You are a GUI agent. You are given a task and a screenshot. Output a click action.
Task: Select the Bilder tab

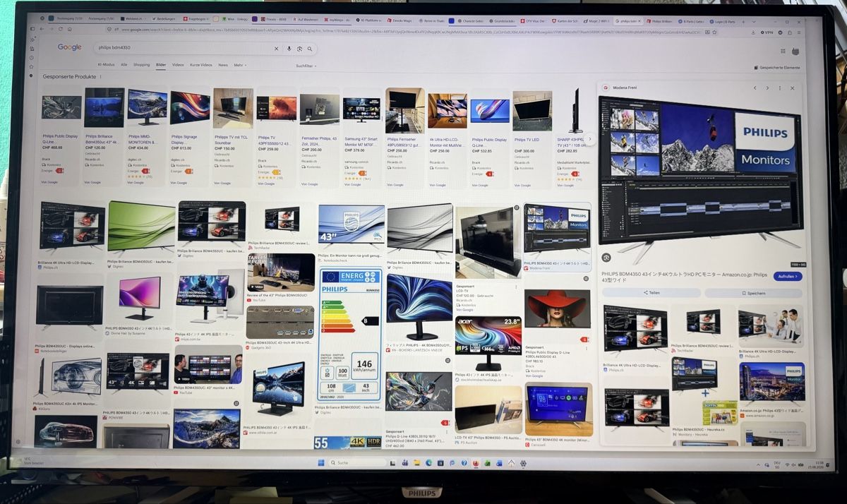[161, 64]
